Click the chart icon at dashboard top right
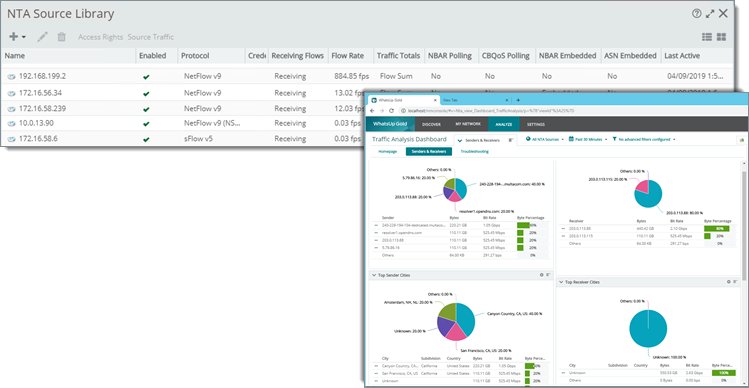 [x=742, y=140]
